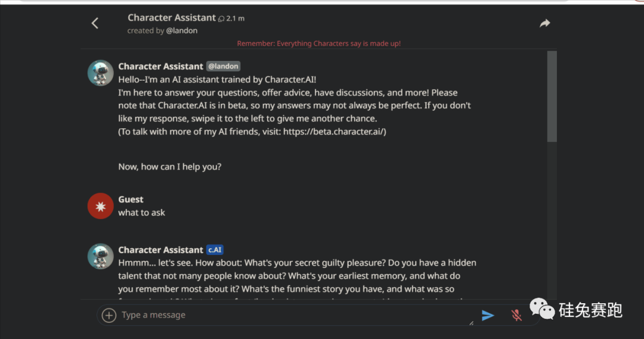Click the Guest username label
Viewport: 644px width, 339px height.
(x=131, y=199)
